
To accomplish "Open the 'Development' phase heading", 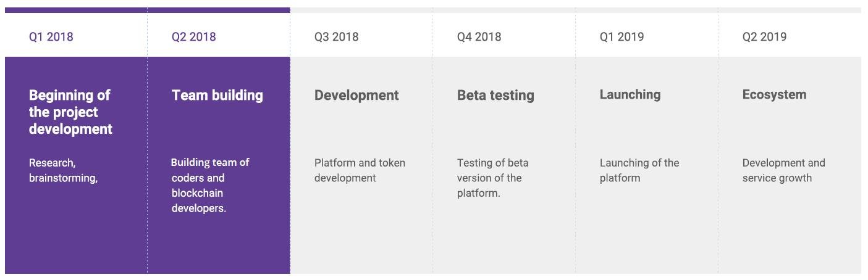I will [x=356, y=95].
